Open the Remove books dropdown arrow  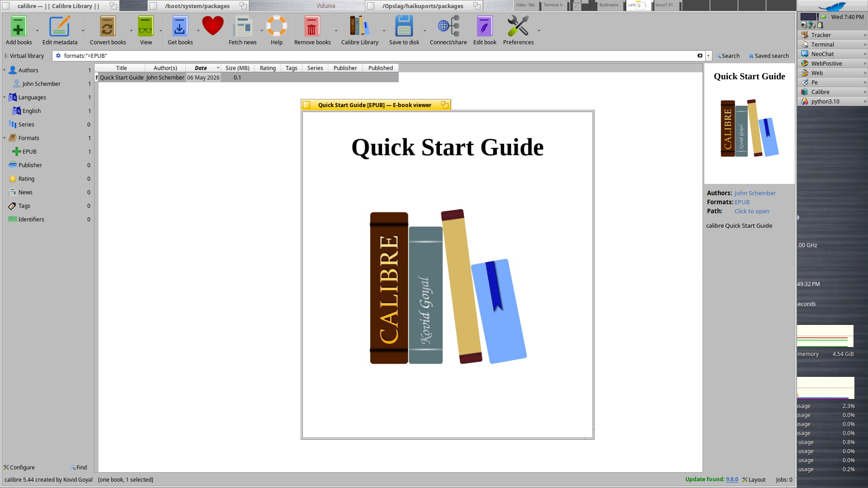click(x=336, y=31)
